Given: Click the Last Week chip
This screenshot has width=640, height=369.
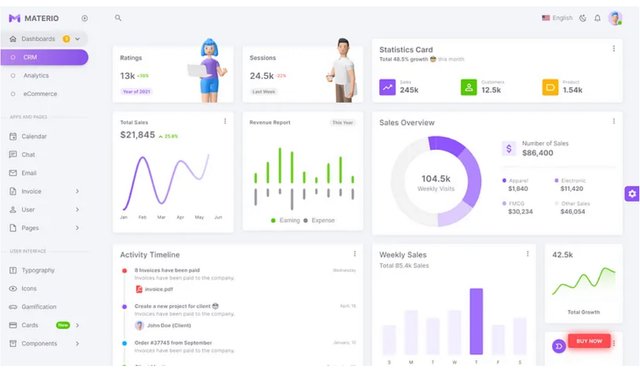Looking at the screenshot, I should tap(263, 91).
